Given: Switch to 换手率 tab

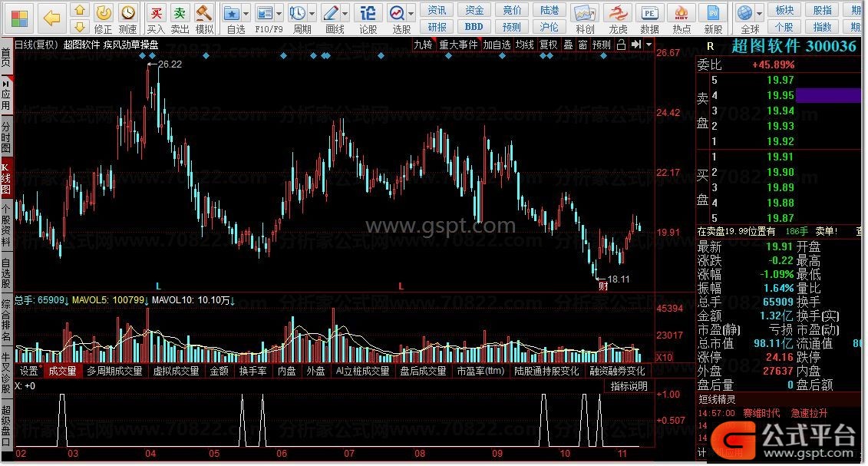Looking at the screenshot, I should click(x=253, y=371).
